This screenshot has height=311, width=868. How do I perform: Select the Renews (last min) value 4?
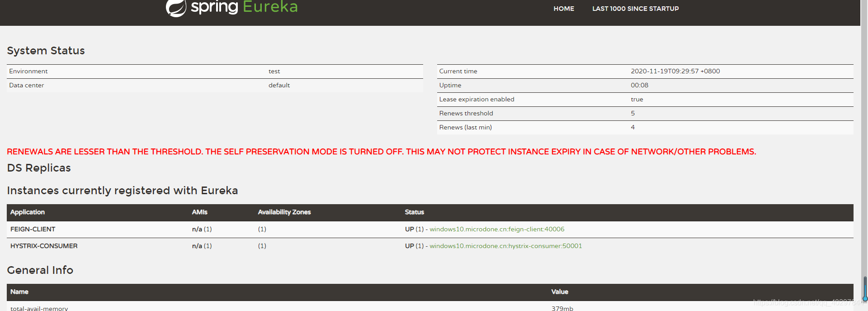[x=632, y=127]
